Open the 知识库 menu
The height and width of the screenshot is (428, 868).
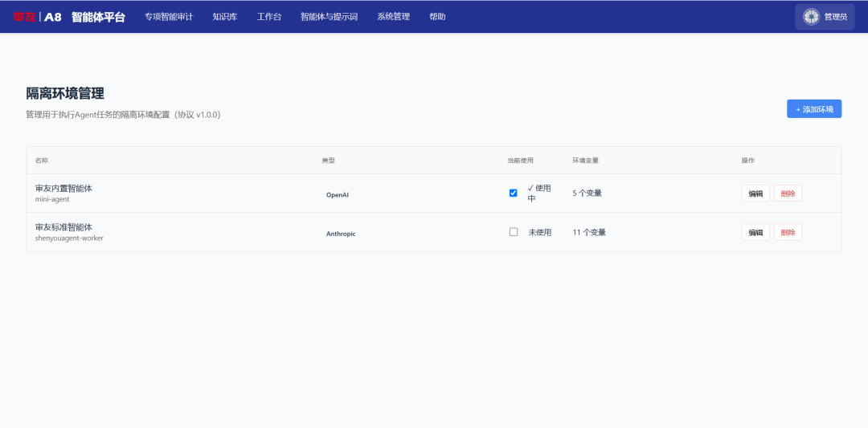pyautogui.click(x=225, y=17)
